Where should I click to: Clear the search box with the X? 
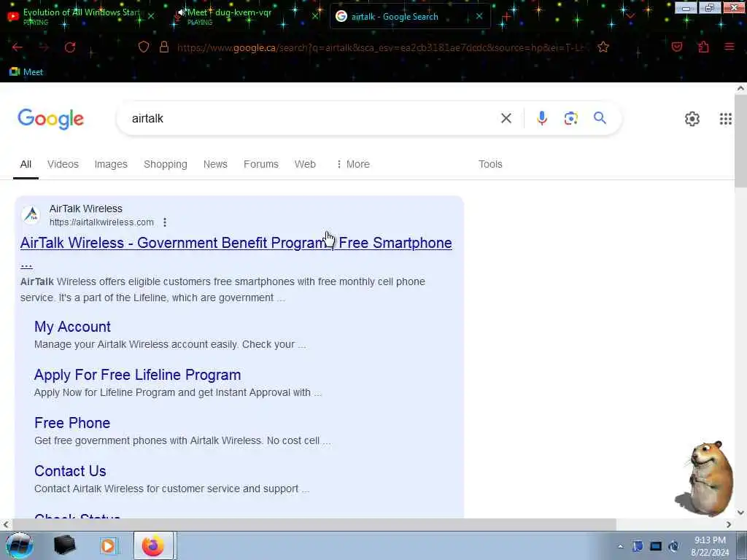pos(506,118)
